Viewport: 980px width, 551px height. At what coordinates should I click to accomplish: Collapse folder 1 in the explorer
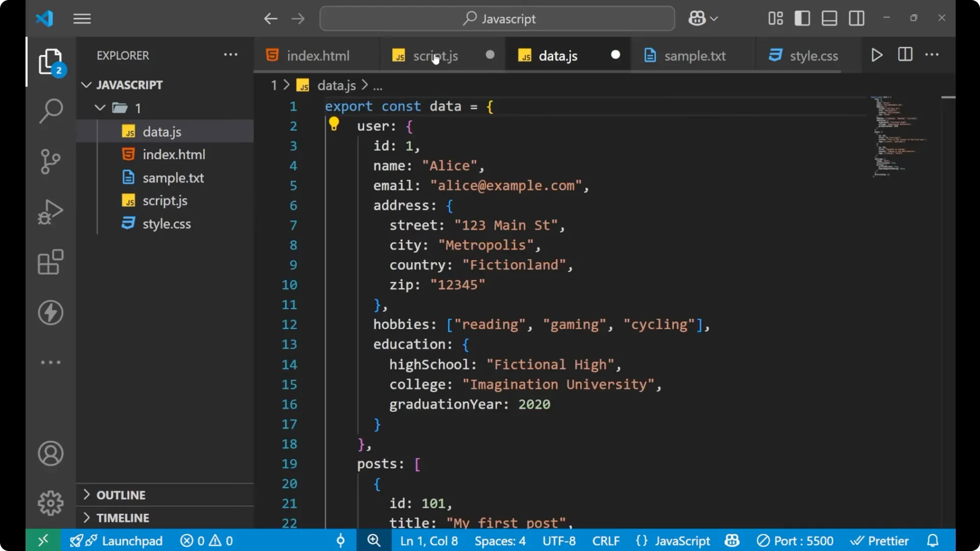pos(100,108)
